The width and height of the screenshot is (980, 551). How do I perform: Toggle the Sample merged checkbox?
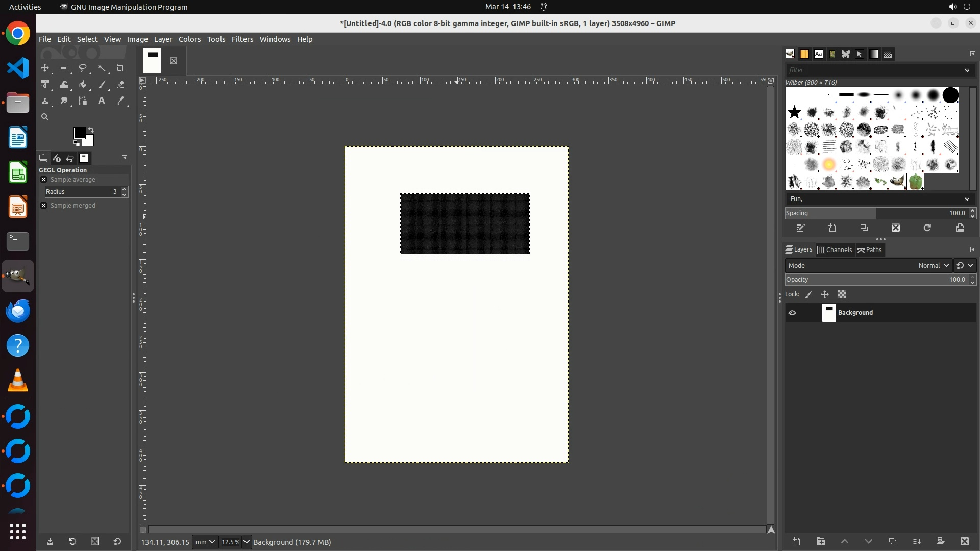click(44, 206)
